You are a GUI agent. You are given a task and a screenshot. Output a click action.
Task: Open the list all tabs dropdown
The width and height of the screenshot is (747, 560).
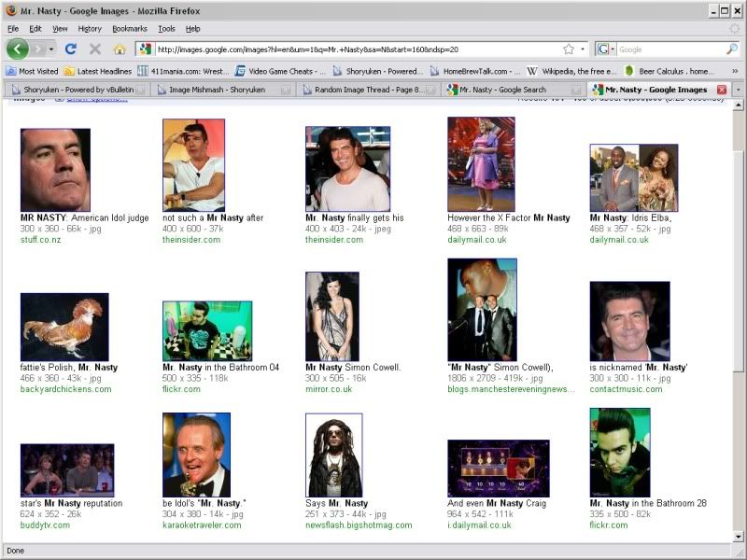(738, 89)
